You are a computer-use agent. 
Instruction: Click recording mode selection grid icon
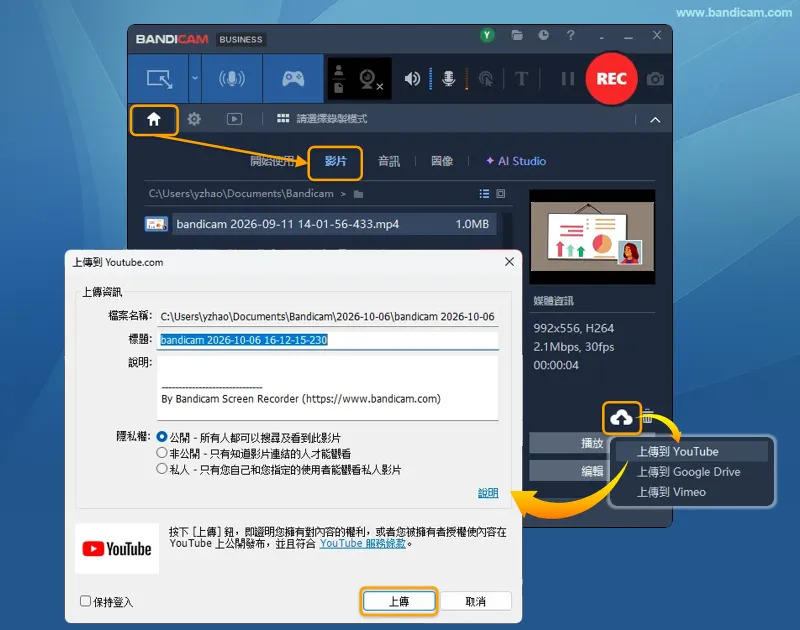pos(283,119)
